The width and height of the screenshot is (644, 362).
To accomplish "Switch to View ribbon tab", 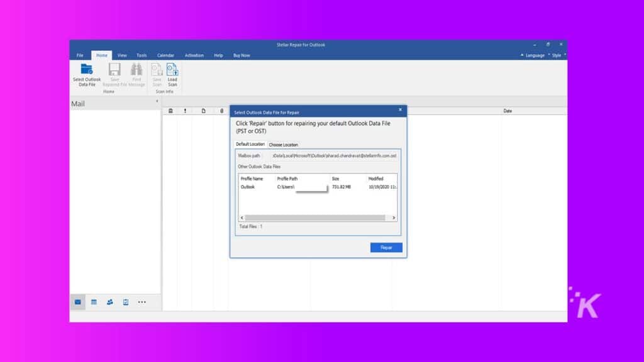I will click(x=122, y=55).
